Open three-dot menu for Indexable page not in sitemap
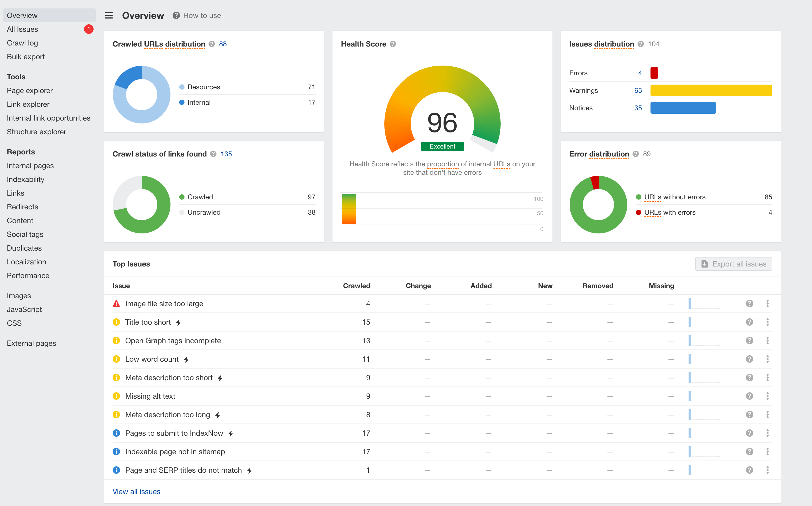This screenshot has width=812, height=506. tap(767, 452)
